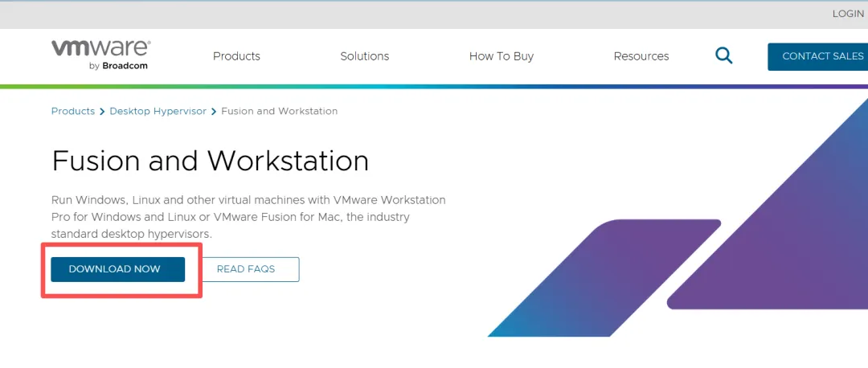The width and height of the screenshot is (868, 368).
Task: Open the site search magnifier icon
Action: [x=723, y=55]
